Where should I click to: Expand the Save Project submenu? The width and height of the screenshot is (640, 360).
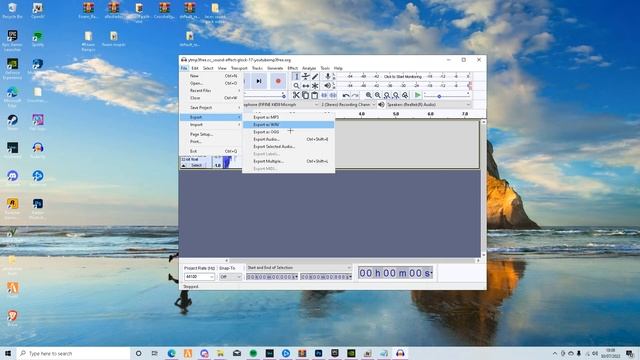coord(211,108)
